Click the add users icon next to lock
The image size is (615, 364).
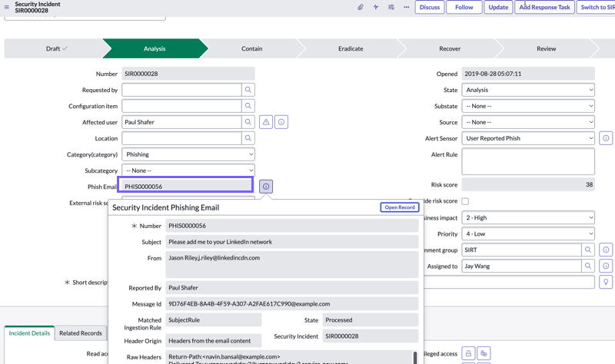pyautogui.click(x=484, y=353)
